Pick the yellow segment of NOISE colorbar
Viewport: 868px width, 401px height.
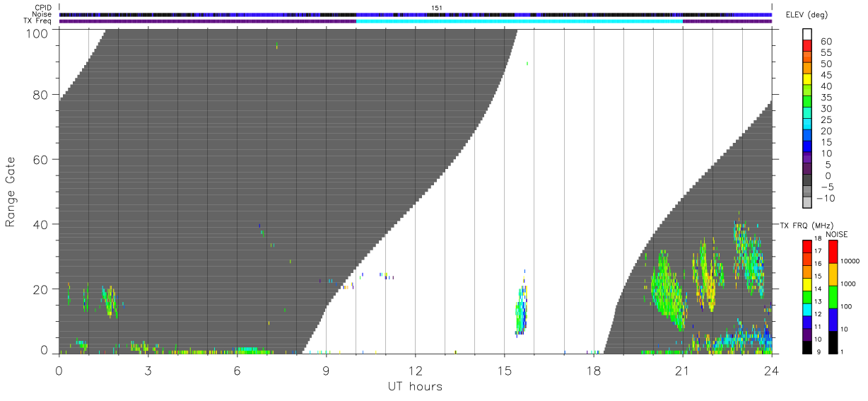point(833,274)
